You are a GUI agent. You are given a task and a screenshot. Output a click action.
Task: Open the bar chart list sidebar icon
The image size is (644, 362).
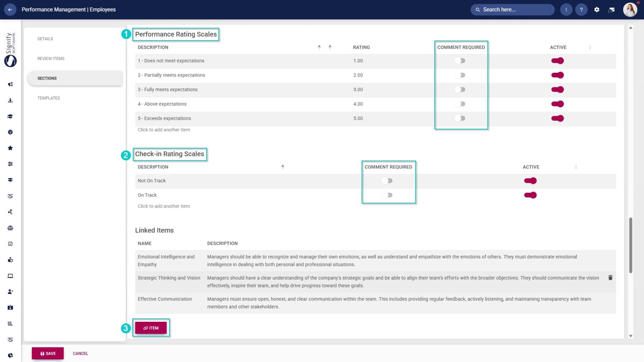[10, 324]
